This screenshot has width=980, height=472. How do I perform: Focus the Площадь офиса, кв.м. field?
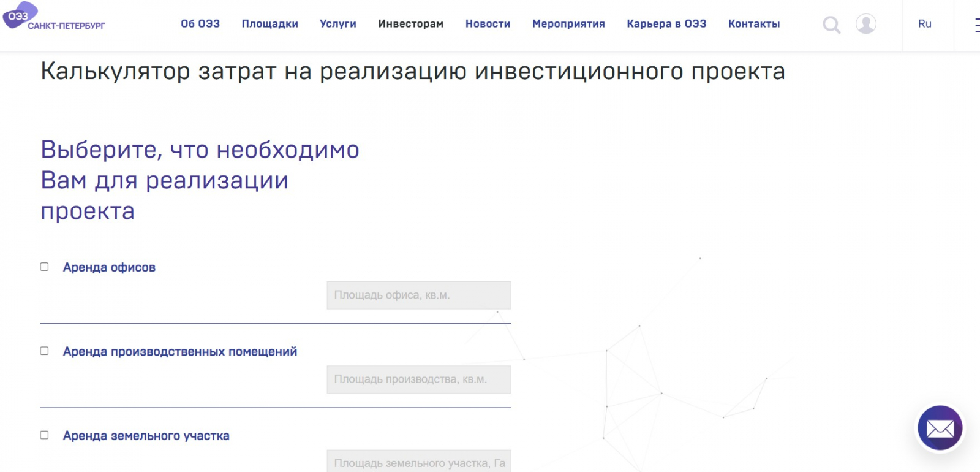coord(419,295)
